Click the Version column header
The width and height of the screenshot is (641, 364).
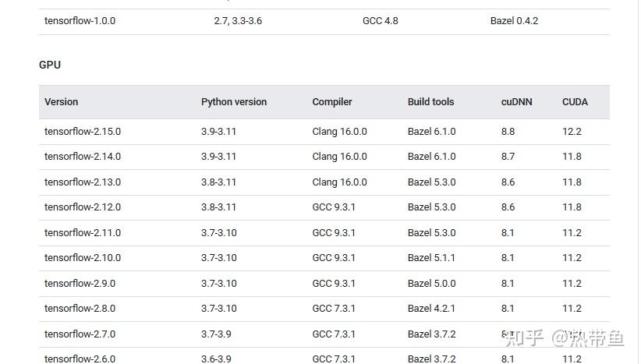[x=62, y=102]
